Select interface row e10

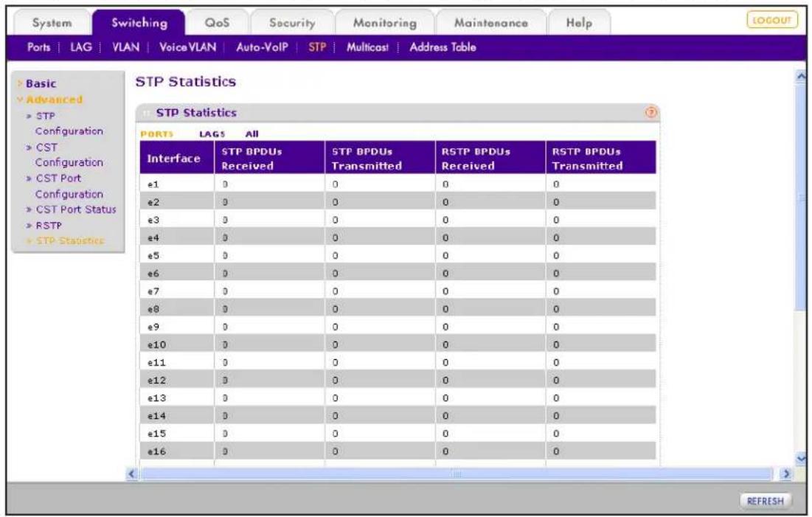(x=398, y=344)
